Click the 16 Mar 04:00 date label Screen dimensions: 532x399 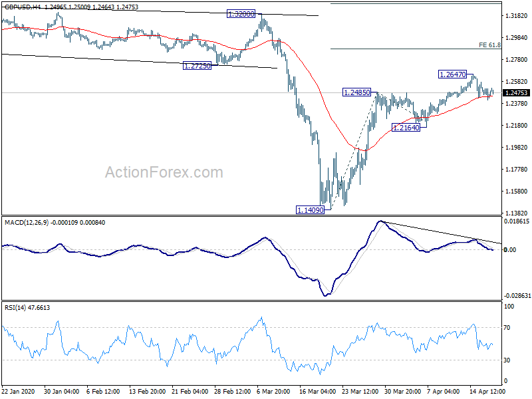(318, 391)
